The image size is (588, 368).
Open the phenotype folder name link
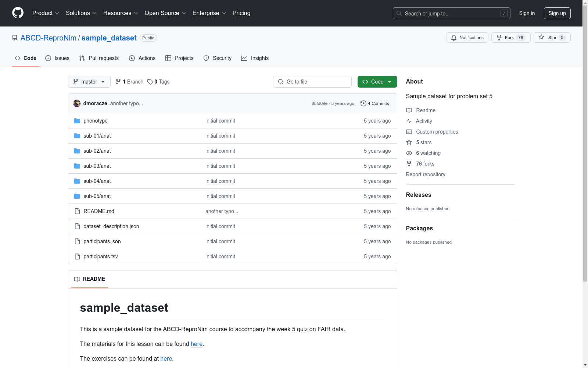[96, 121]
